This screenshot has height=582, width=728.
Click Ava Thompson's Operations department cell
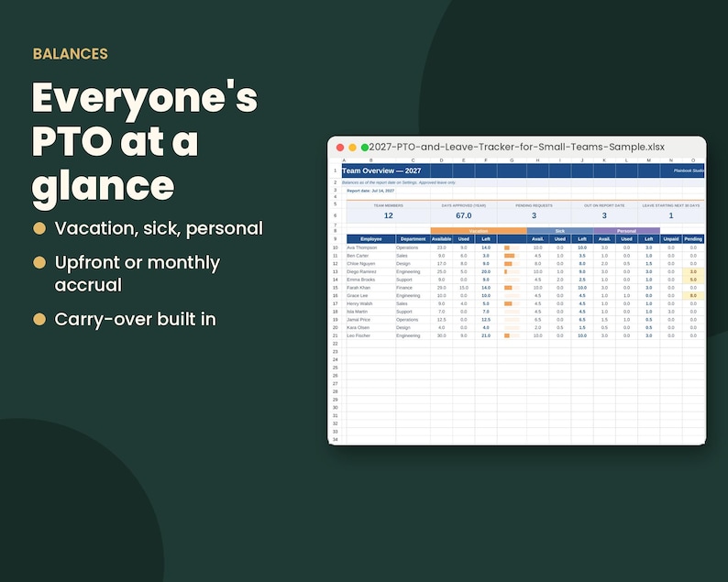(413, 247)
